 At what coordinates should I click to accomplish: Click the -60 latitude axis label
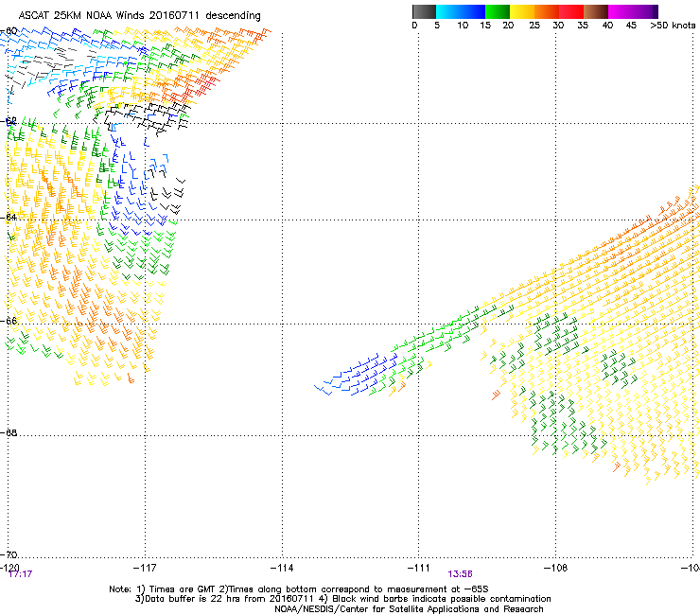pyautogui.click(x=9, y=31)
